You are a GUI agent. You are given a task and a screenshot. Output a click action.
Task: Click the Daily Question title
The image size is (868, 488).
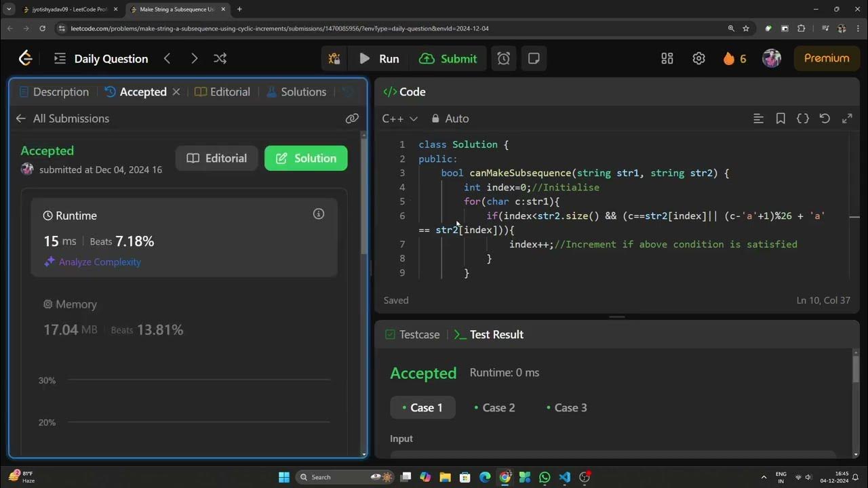click(x=111, y=58)
